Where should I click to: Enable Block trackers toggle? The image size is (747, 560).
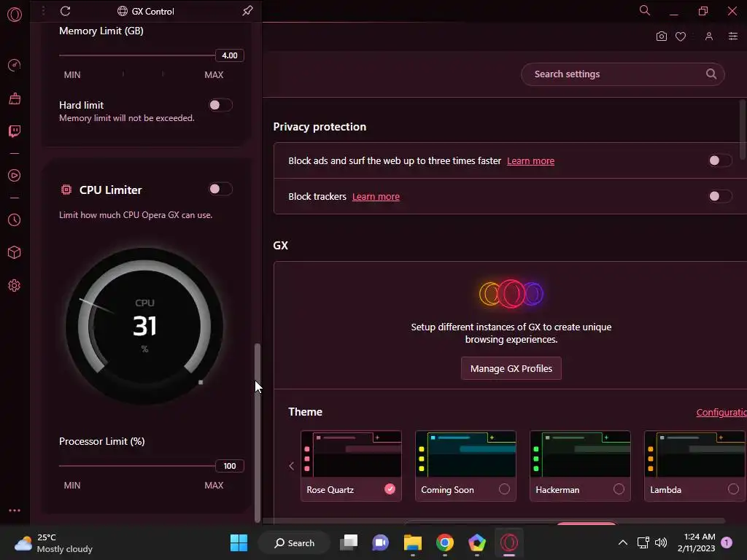tap(719, 196)
